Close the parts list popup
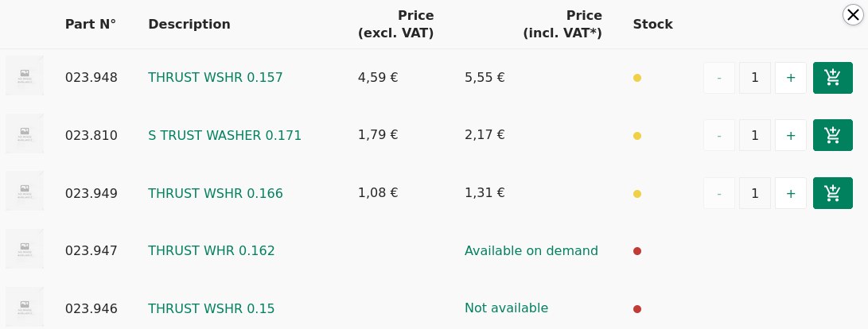The image size is (868, 329). click(853, 14)
